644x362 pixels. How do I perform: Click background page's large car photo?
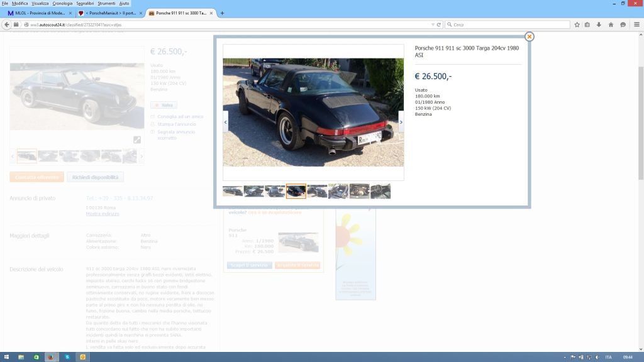coord(77,96)
